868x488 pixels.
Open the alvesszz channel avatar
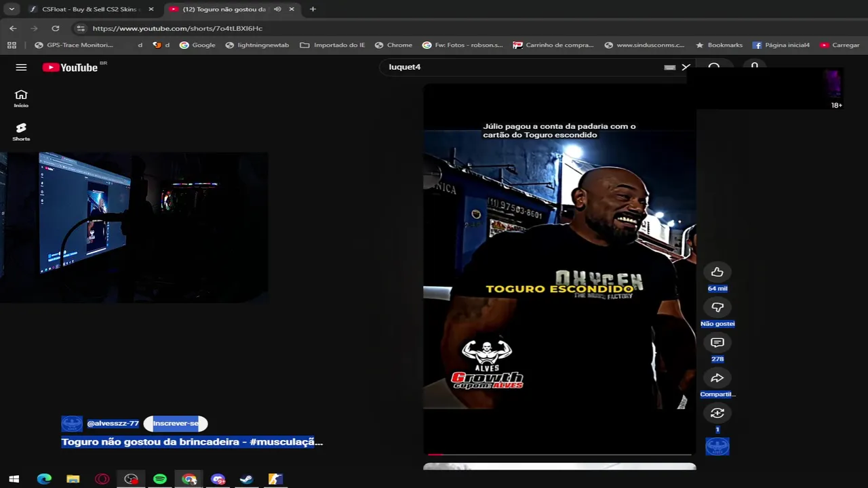click(72, 424)
